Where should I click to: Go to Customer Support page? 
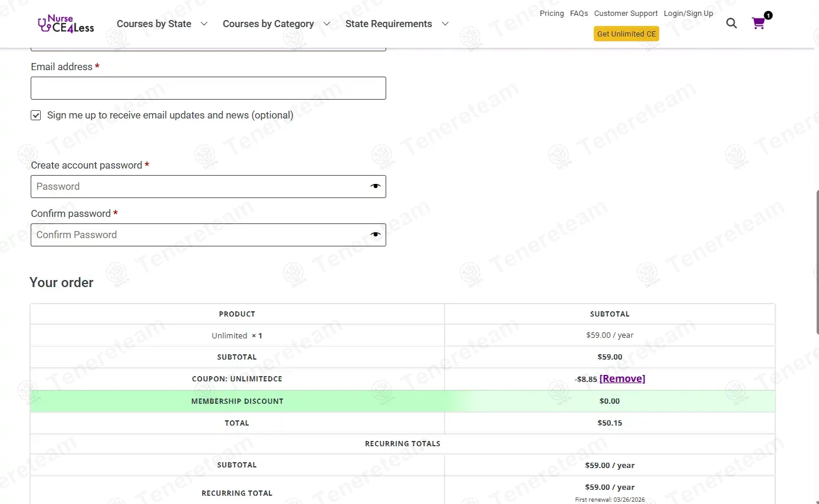point(626,14)
